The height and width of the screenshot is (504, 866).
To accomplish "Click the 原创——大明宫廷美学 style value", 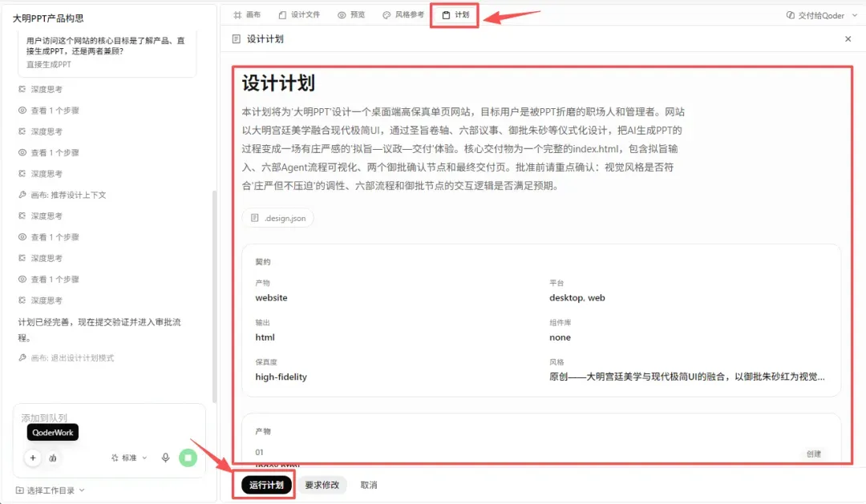I will point(687,377).
